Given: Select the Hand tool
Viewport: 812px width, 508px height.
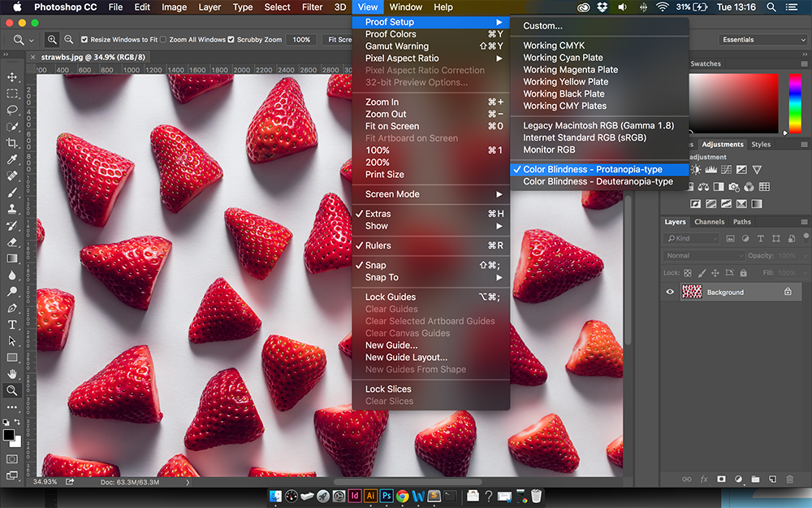Looking at the screenshot, I should coord(12,374).
